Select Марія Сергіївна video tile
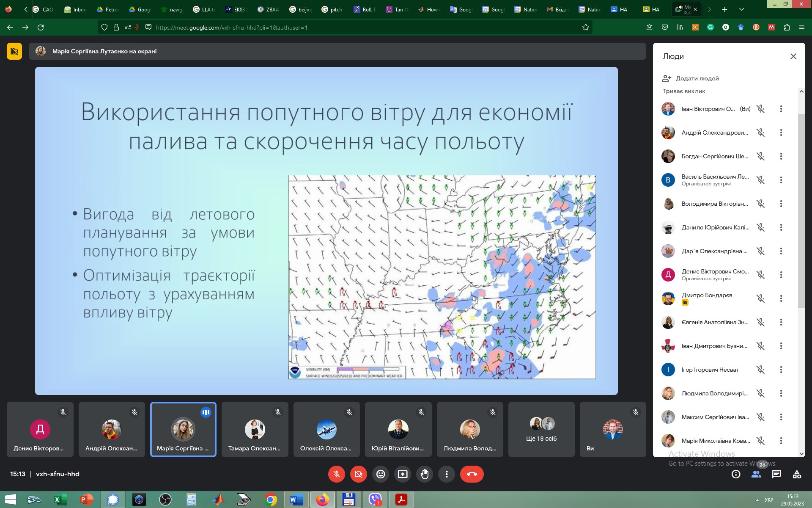Viewport: 812px width, 508px height. pyautogui.click(x=183, y=429)
